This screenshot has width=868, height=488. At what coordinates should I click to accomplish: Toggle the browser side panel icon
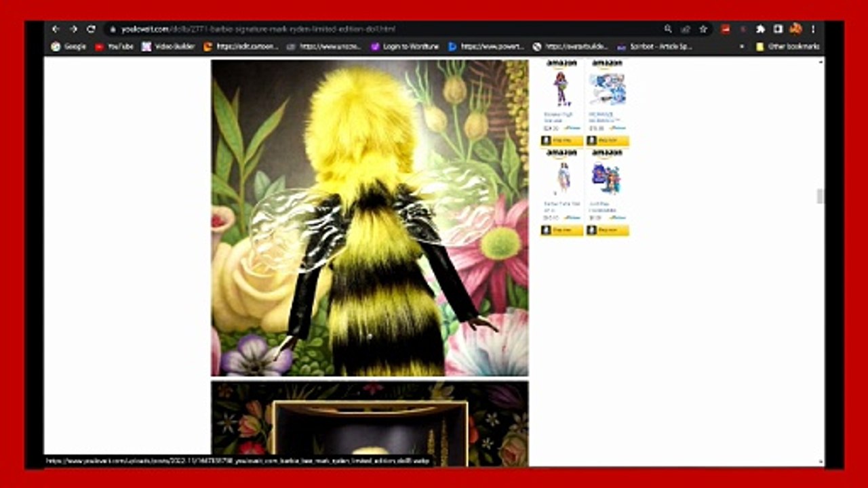(778, 29)
